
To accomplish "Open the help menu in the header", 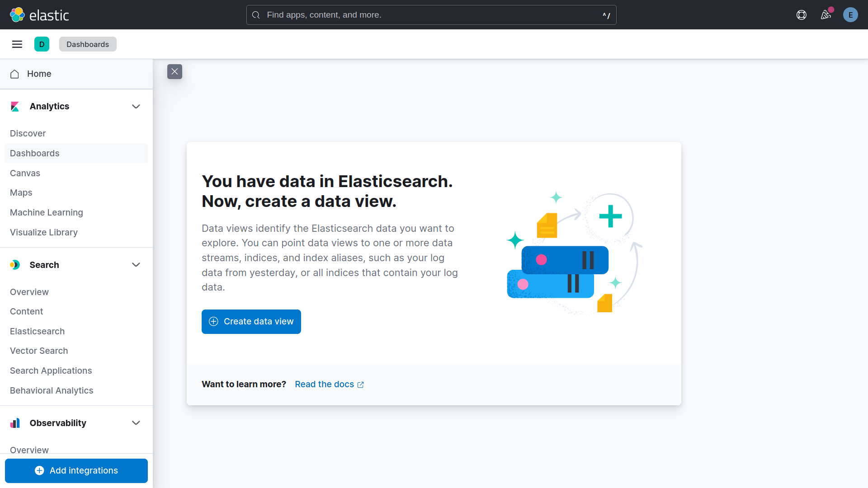I will [x=802, y=14].
